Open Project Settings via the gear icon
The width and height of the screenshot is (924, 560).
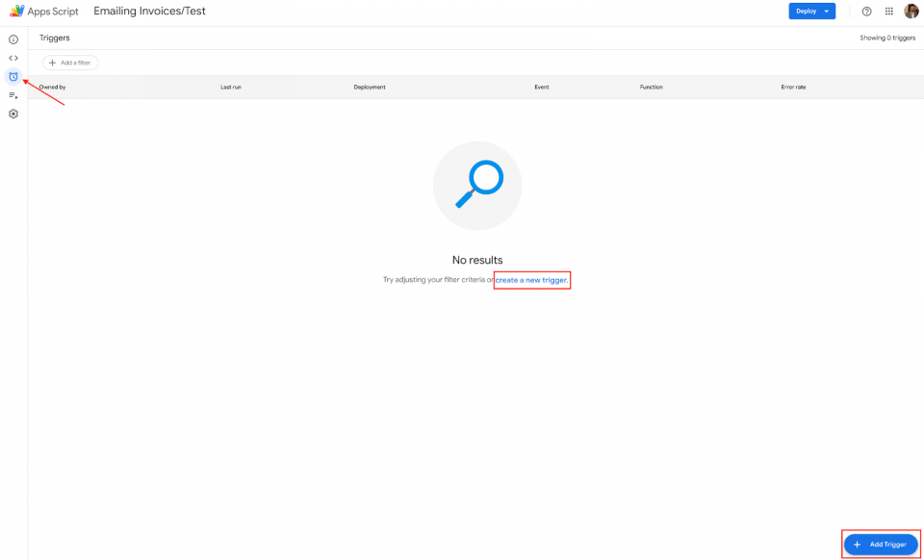13,114
